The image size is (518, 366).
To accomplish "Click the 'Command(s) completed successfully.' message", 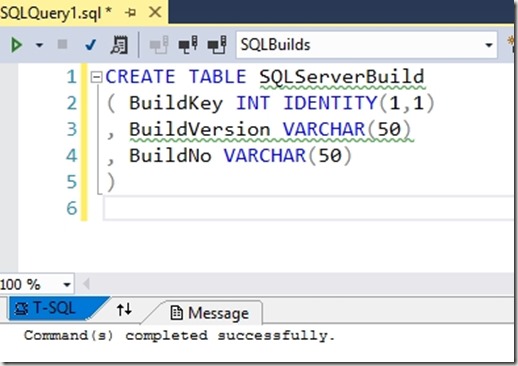I will point(179,336).
